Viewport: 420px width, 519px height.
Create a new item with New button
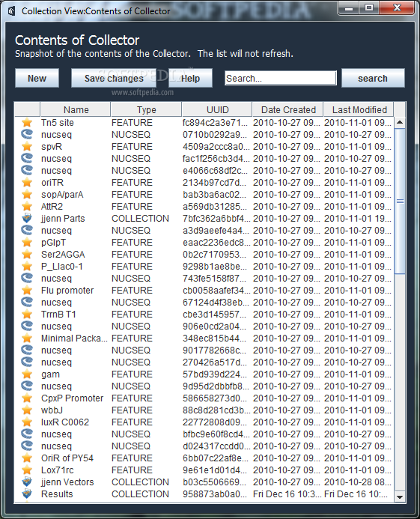(x=37, y=78)
